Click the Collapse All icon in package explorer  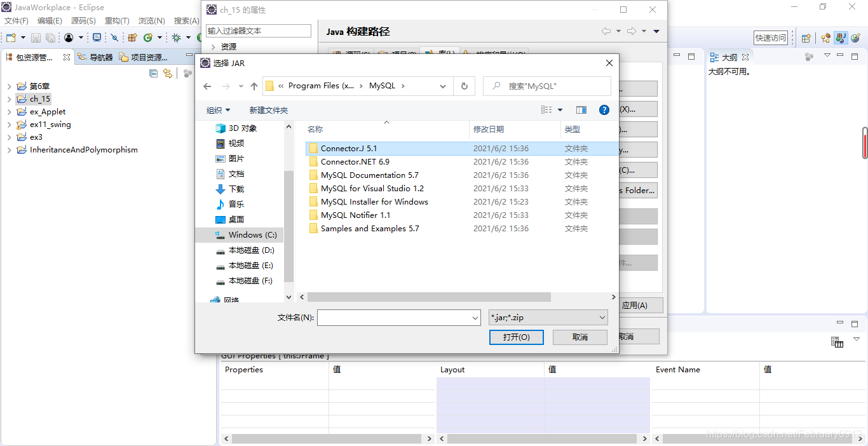point(153,73)
